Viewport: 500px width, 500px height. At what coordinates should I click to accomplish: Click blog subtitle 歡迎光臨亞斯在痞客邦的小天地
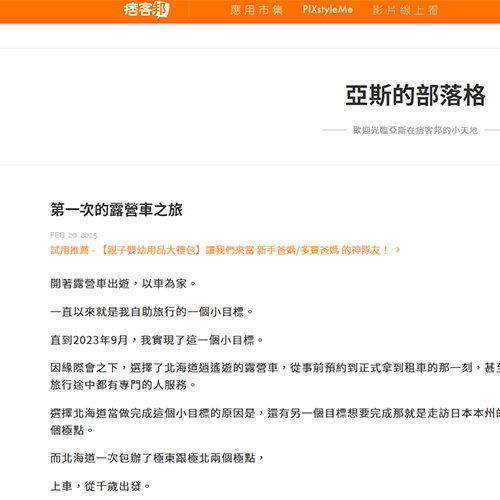[x=415, y=130]
